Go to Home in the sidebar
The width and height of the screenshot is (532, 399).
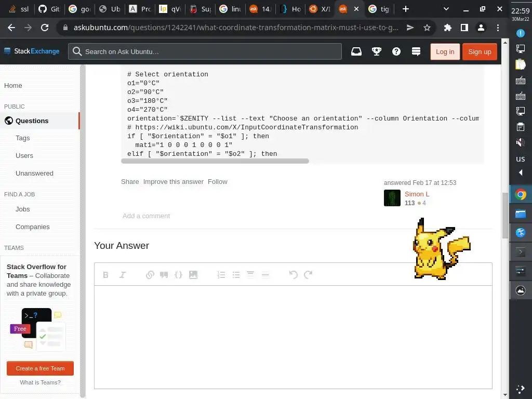tap(13, 86)
